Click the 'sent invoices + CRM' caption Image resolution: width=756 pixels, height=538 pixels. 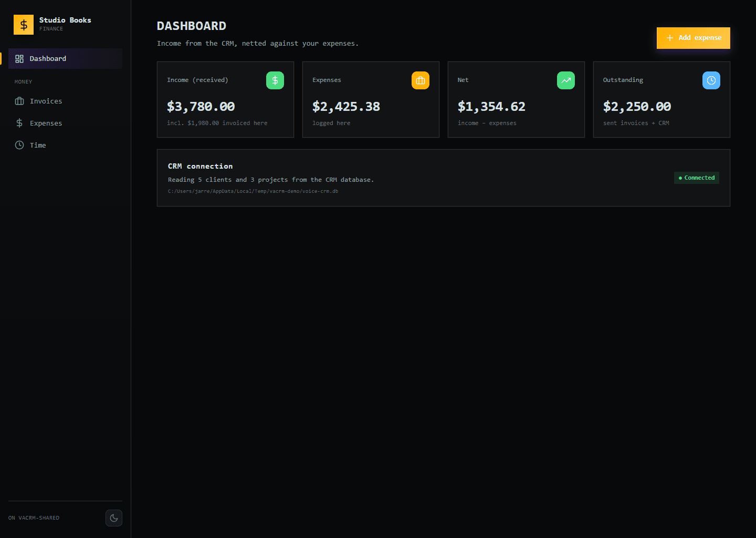click(x=636, y=123)
